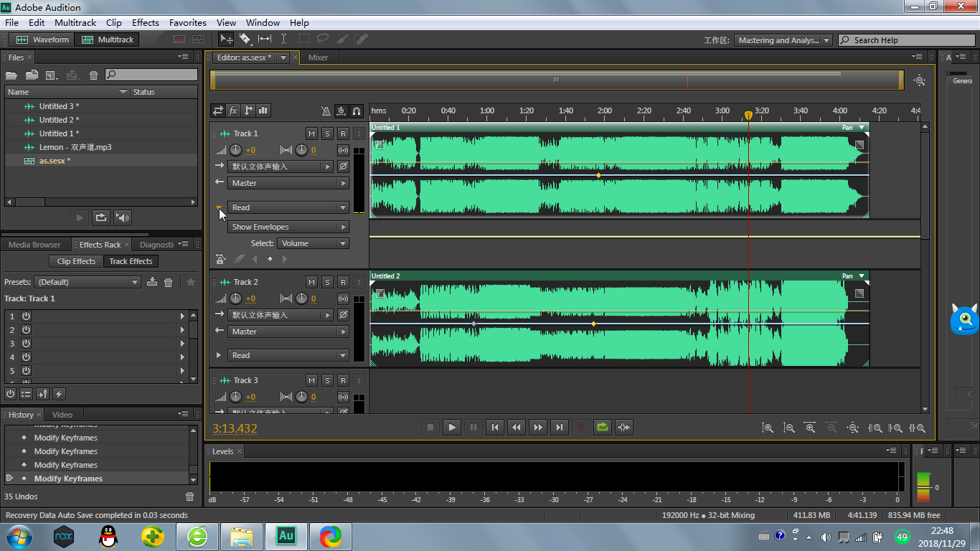This screenshot has height=551, width=980.
Task: Click the Zoom to Selection icon
Action: coord(917,428)
